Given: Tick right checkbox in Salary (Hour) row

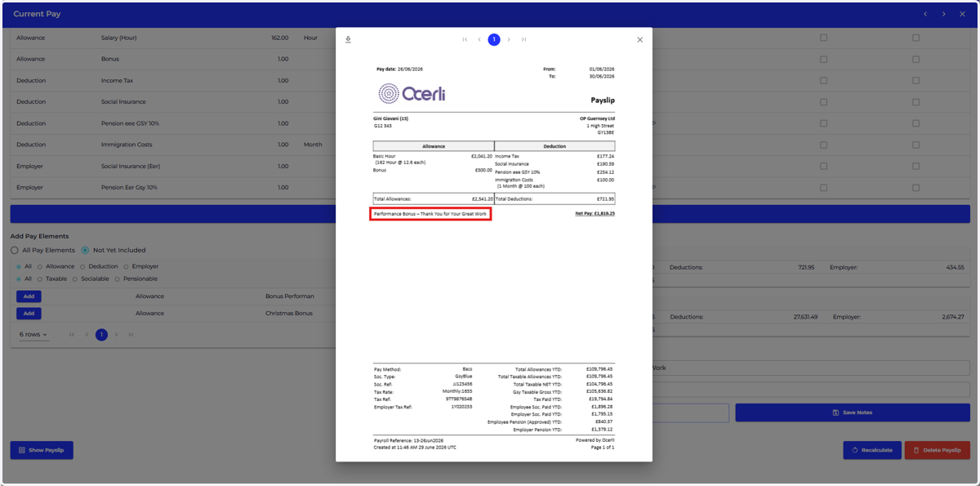Looking at the screenshot, I should [915, 38].
